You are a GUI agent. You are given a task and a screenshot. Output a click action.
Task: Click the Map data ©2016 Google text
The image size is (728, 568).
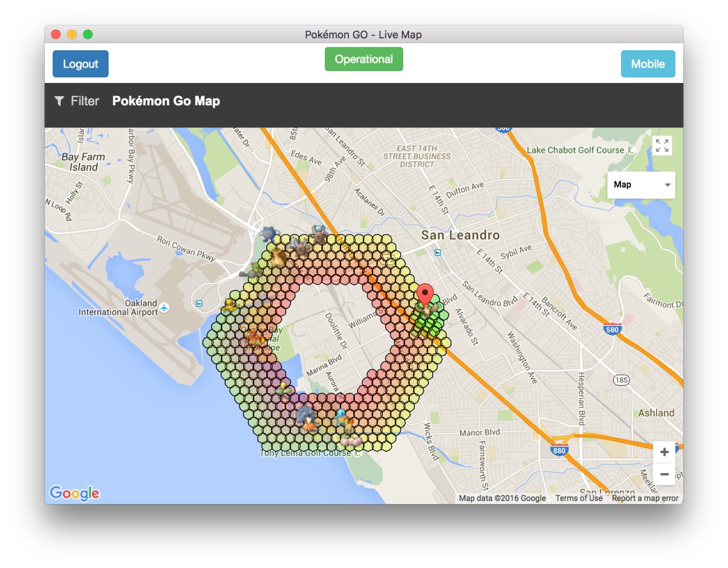point(502,498)
